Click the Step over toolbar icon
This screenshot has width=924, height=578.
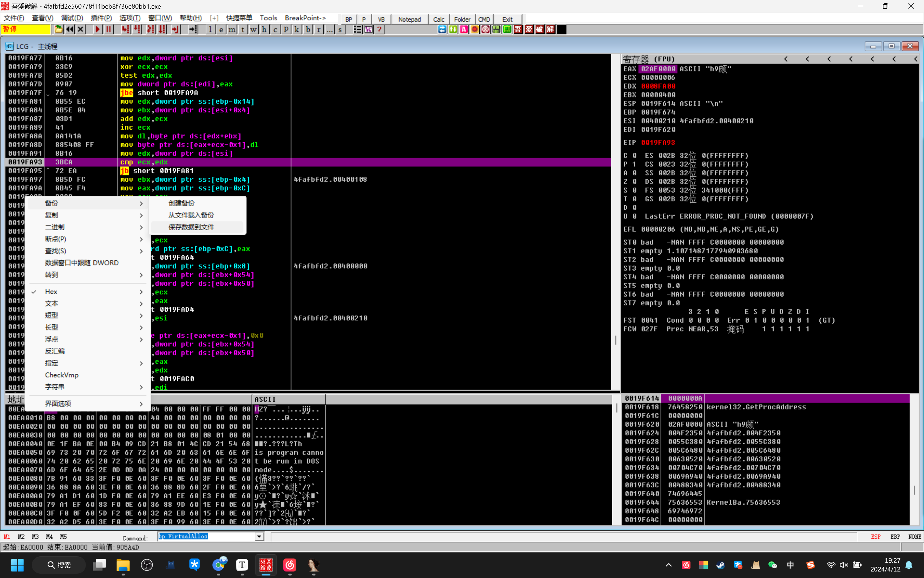137,29
